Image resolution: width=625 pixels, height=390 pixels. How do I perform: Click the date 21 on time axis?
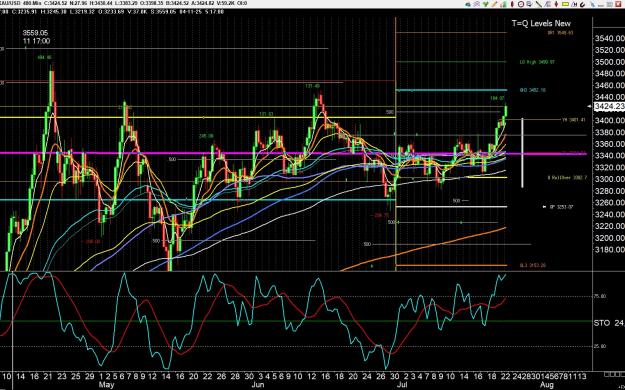(48, 377)
